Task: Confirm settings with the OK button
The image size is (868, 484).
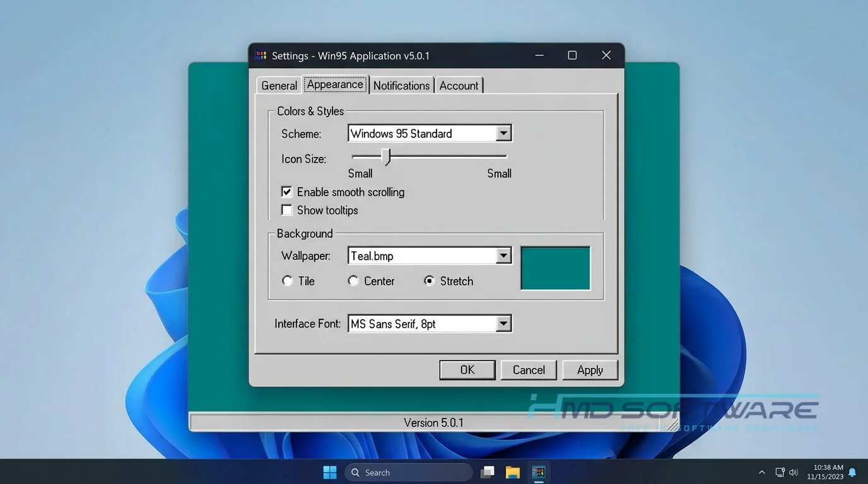Action: (x=467, y=370)
